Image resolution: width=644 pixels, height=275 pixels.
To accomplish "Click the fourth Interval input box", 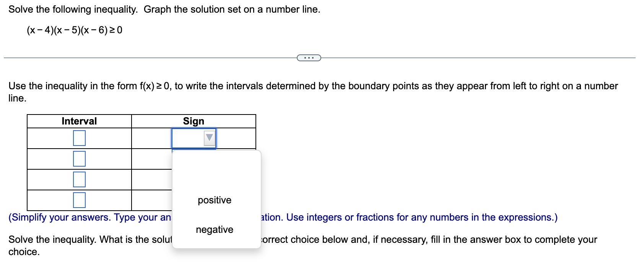I will point(79,200).
